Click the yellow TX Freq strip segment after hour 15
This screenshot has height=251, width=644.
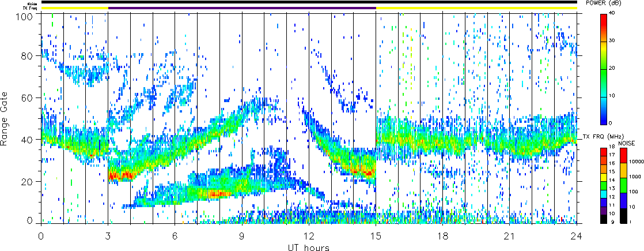point(476,8)
